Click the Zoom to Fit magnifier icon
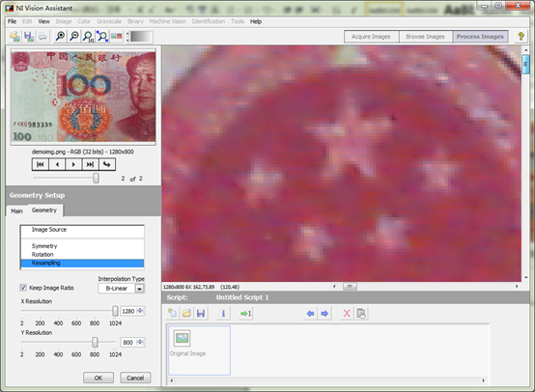The height and width of the screenshot is (392, 535). [x=102, y=36]
